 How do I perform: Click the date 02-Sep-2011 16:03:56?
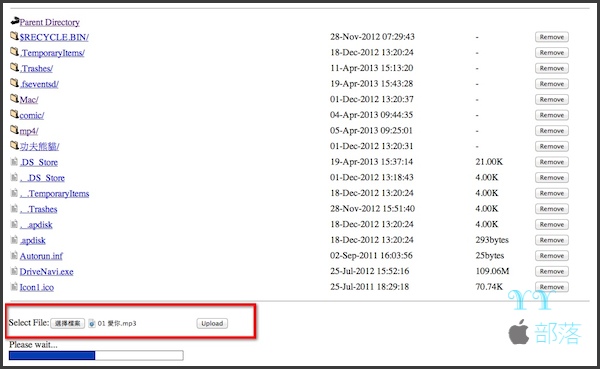pyautogui.click(x=371, y=256)
